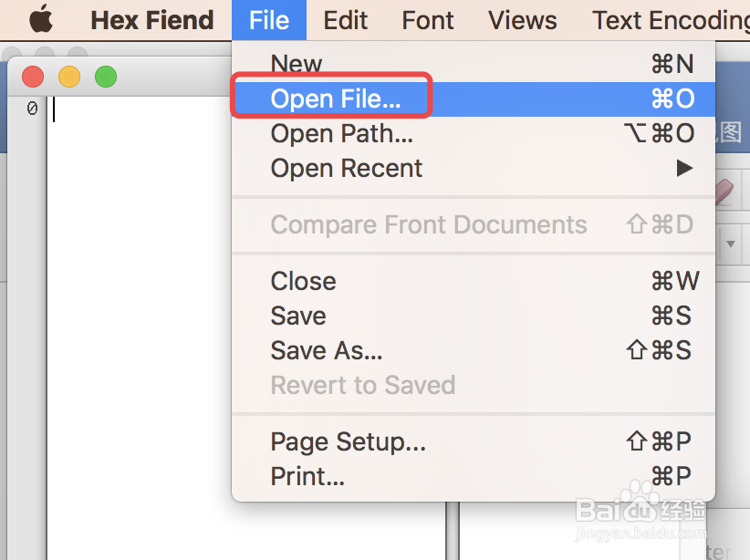Image resolution: width=750 pixels, height=560 pixels.
Task: Open Page Setup... from the menu
Action: (349, 442)
